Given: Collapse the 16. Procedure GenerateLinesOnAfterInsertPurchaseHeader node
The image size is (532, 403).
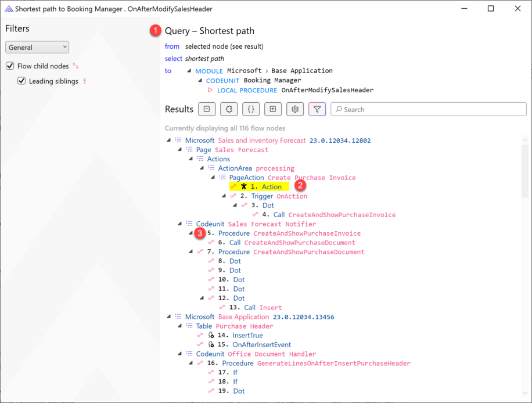Looking at the screenshot, I should click(190, 363).
